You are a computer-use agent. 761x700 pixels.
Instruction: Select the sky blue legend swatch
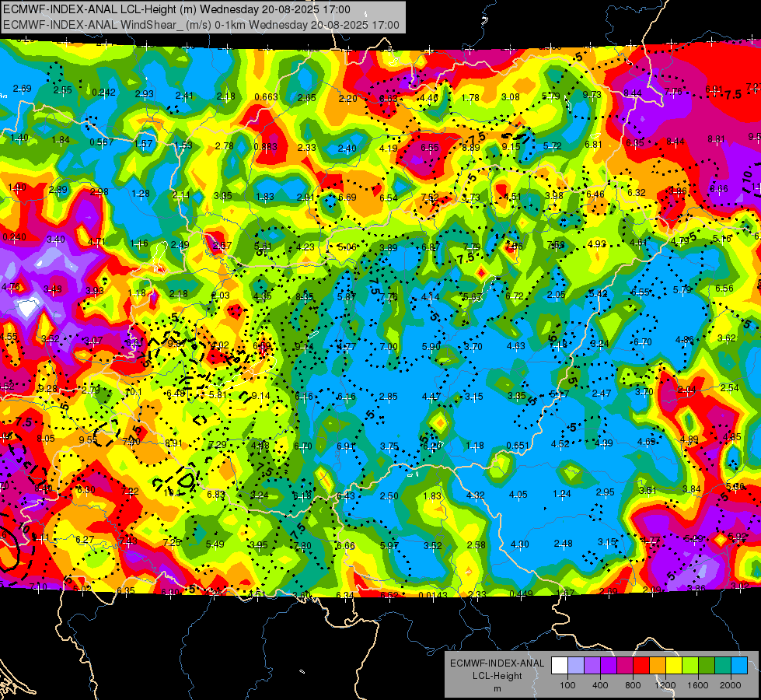739,666
